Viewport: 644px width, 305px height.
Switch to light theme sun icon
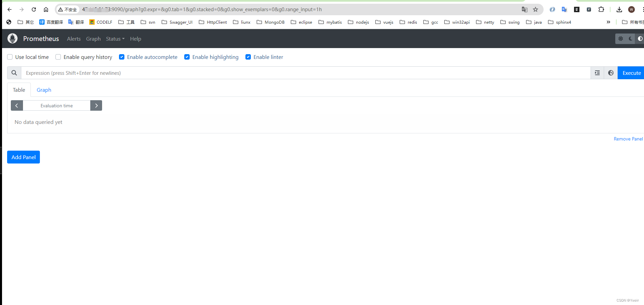621,39
